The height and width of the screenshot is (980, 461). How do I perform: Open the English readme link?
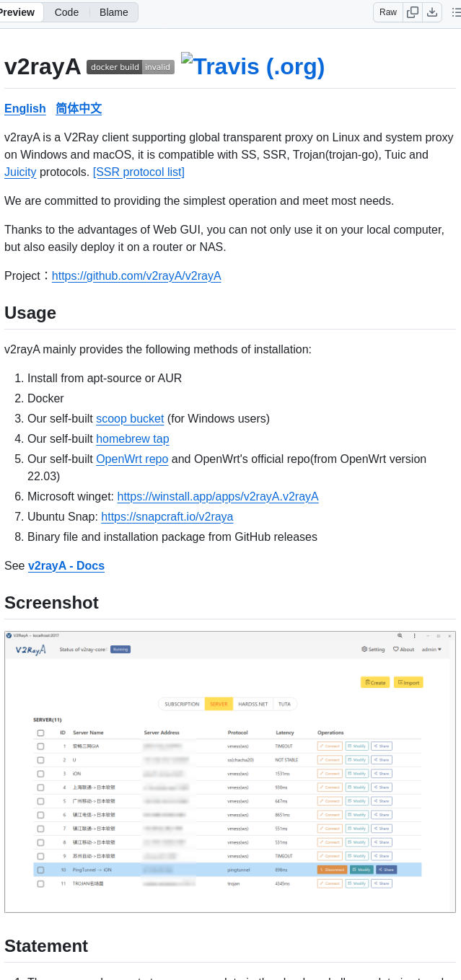tap(25, 109)
